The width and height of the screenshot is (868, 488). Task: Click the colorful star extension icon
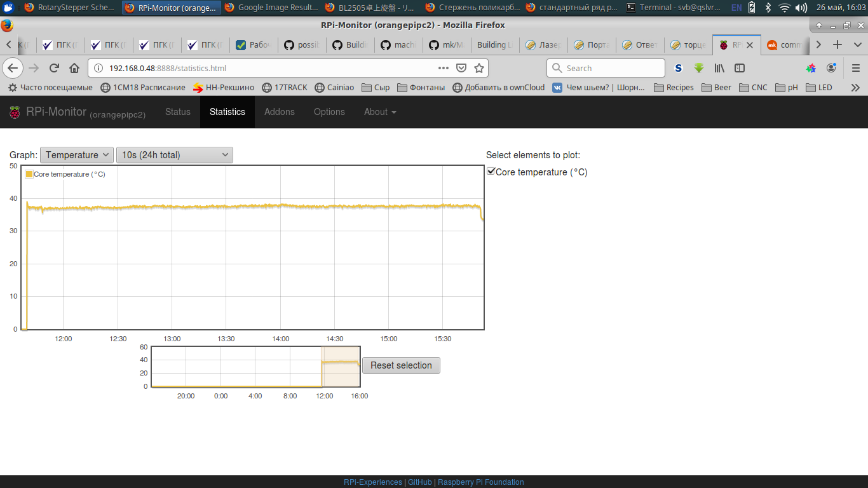point(811,68)
